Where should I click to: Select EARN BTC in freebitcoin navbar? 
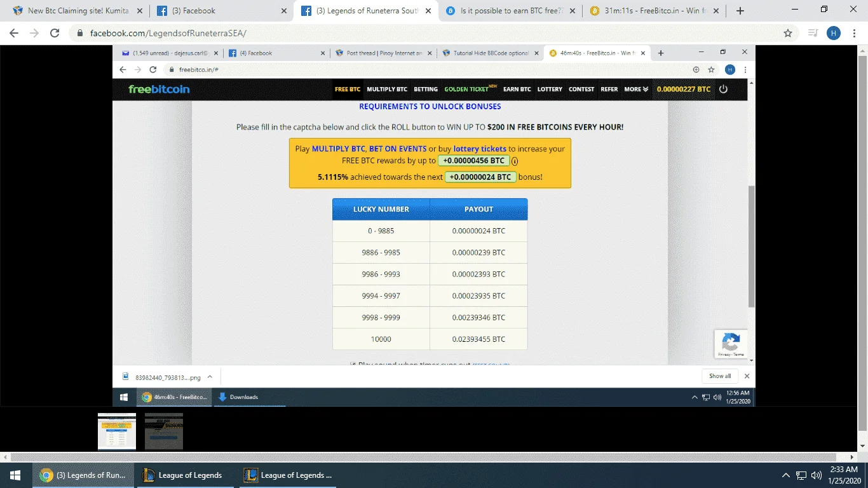click(x=517, y=89)
